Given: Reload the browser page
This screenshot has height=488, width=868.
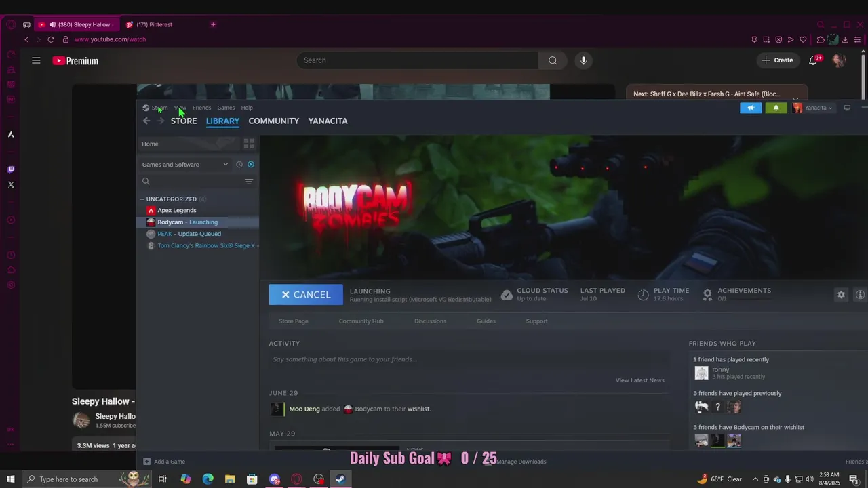Looking at the screenshot, I should pos(50,39).
